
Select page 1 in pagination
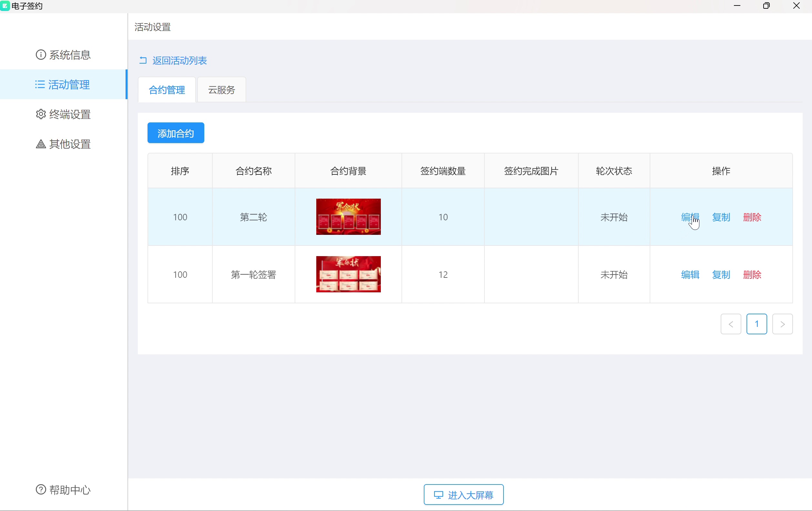[x=757, y=324]
